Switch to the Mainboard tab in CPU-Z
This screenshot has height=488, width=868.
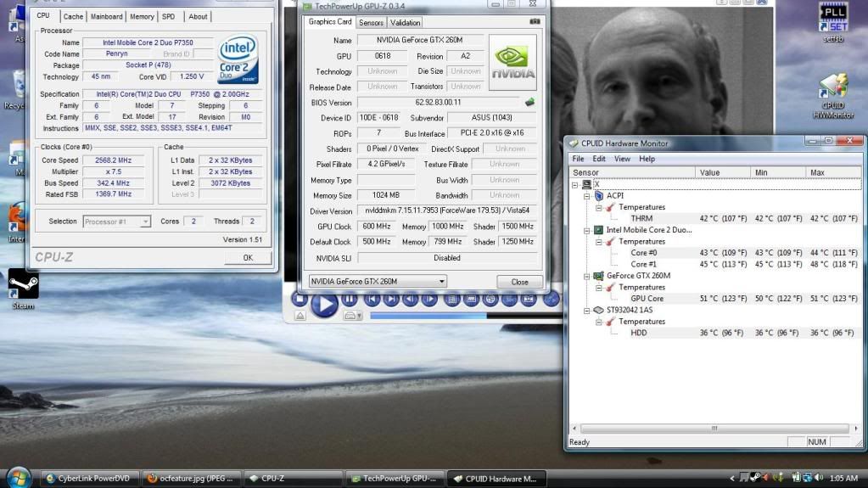point(106,17)
